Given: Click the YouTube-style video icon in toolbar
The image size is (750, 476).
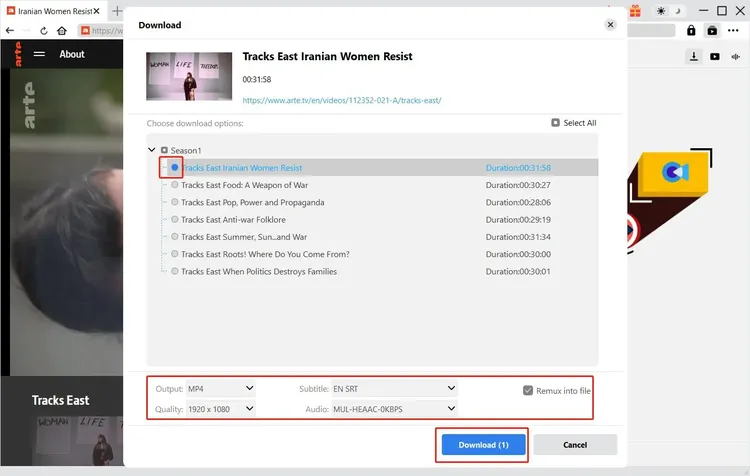Looking at the screenshot, I should pos(715,56).
